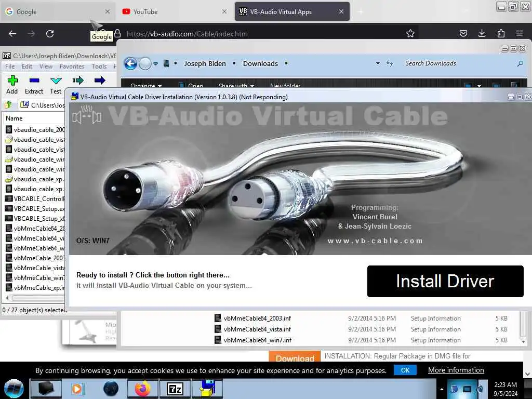
Task: Click the Name column header in 7-Zip
Action: (x=14, y=118)
